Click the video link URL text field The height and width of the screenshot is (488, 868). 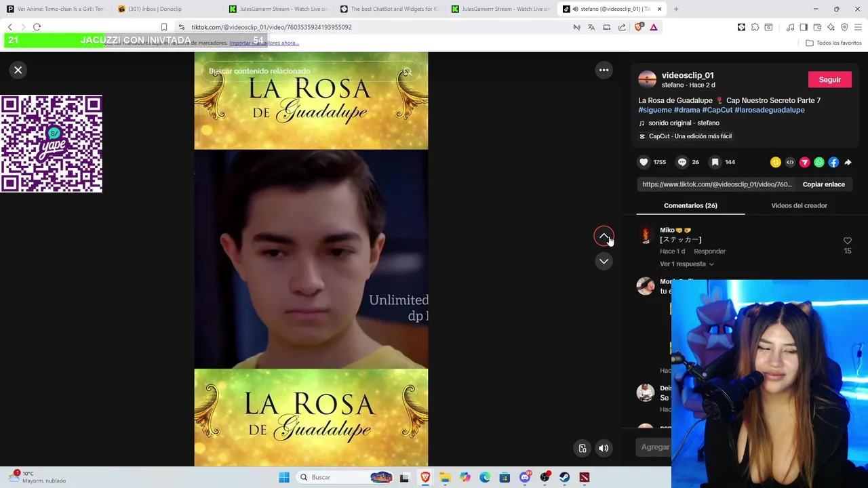pyautogui.click(x=717, y=184)
